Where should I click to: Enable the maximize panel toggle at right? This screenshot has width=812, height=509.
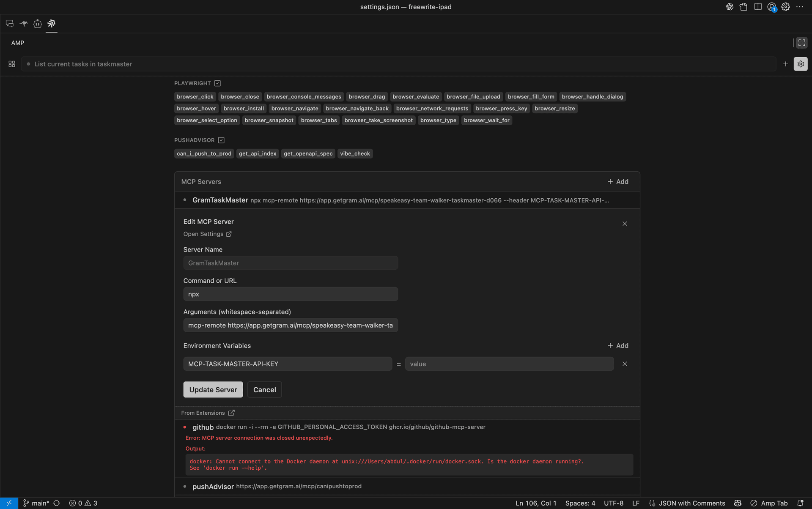click(801, 42)
